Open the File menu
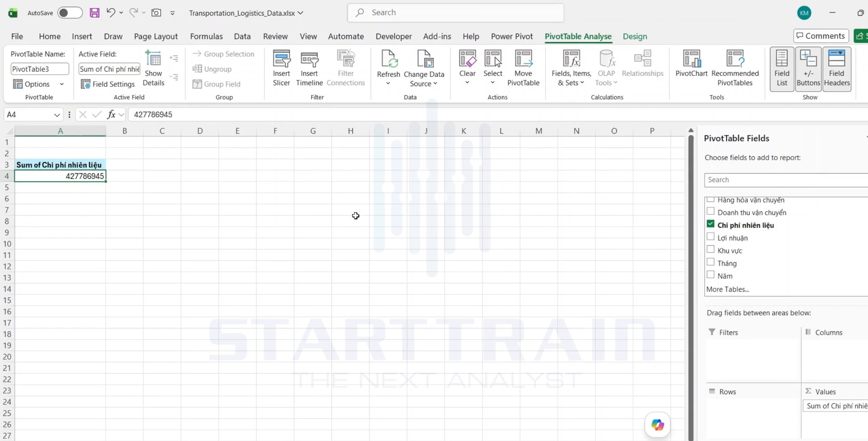 tap(17, 36)
